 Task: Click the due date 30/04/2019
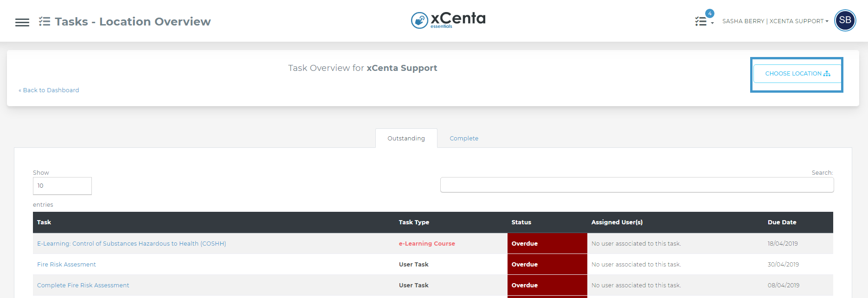[783, 265]
